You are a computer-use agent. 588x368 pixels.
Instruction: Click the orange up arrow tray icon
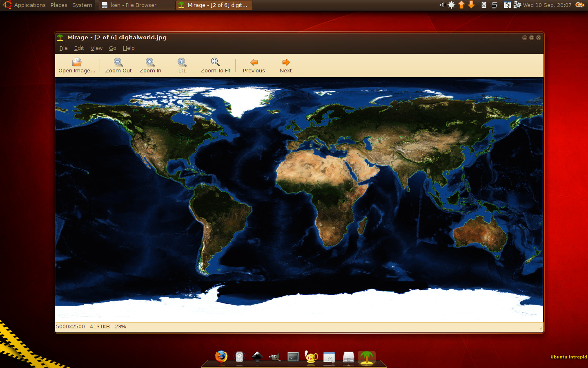coord(461,5)
